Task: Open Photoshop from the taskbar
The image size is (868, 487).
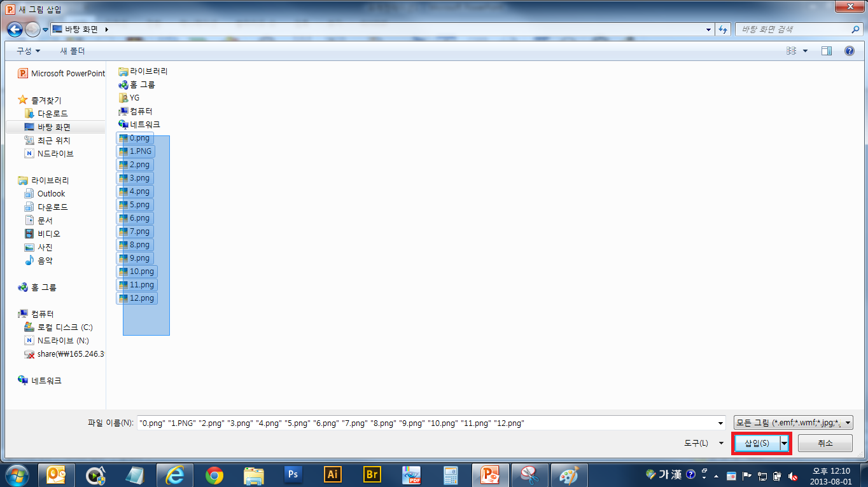Action: click(293, 474)
